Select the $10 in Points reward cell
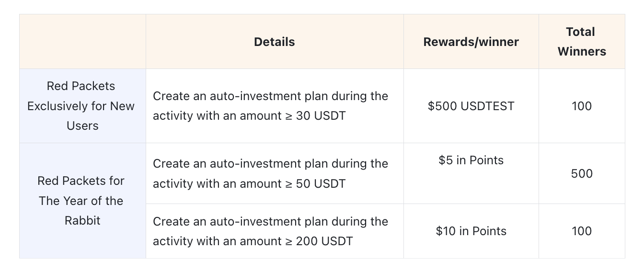 coord(471,231)
